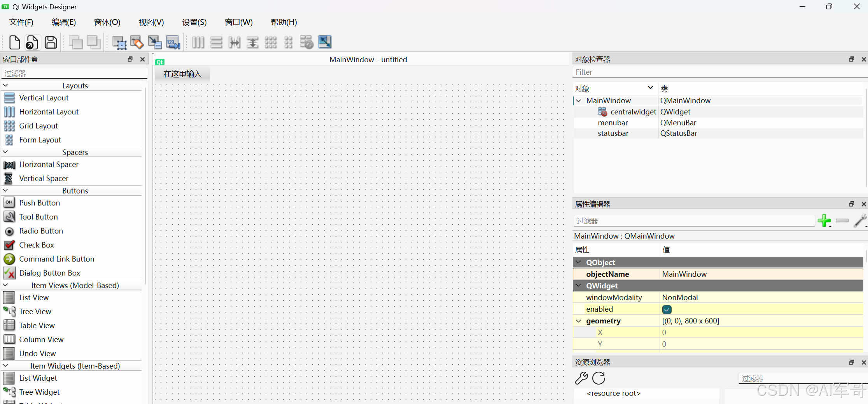Select Push Button in the widget box
This screenshot has height=404, width=868.
tap(40, 203)
